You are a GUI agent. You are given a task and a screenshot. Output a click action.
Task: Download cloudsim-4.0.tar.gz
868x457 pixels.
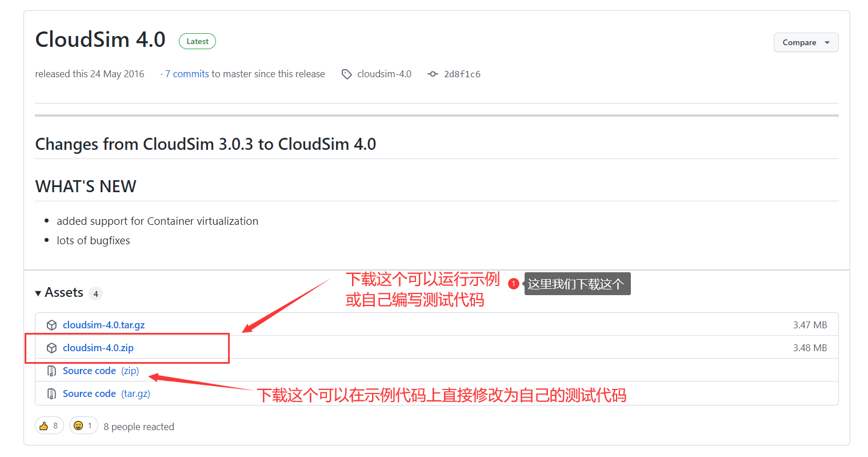coord(103,324)
